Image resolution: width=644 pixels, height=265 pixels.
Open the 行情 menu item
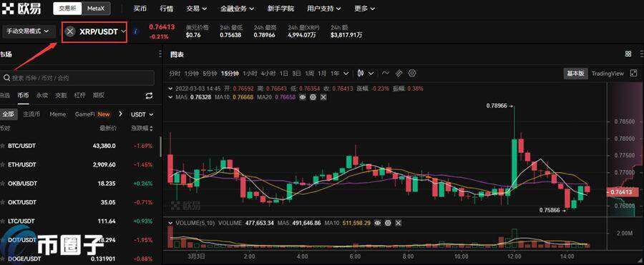166,8
